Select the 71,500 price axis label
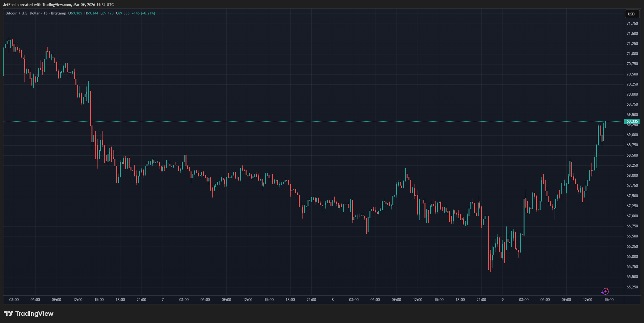This screenshot has height=323, width=644. point(632,34)
